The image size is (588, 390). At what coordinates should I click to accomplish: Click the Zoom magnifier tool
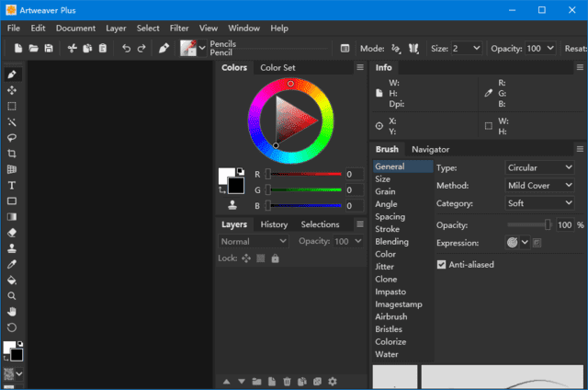pyautogui.click(x=12, y=296)
